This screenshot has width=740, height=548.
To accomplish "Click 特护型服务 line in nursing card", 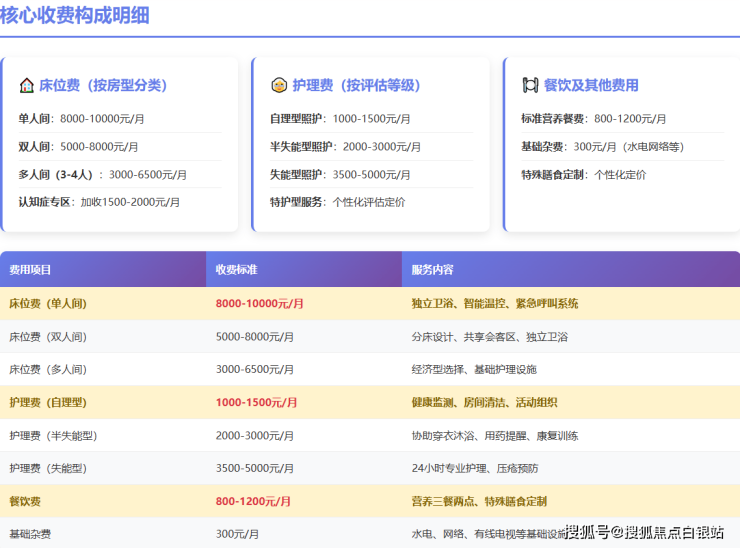I will 337,202.
